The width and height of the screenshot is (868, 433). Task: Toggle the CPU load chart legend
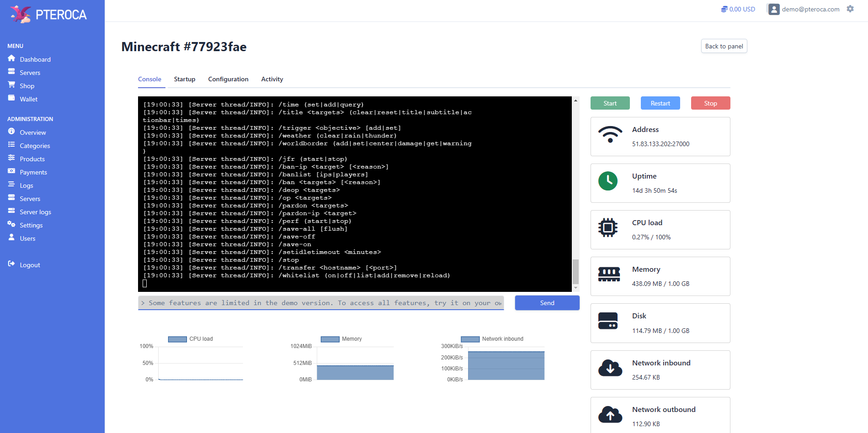click(190, 339)
